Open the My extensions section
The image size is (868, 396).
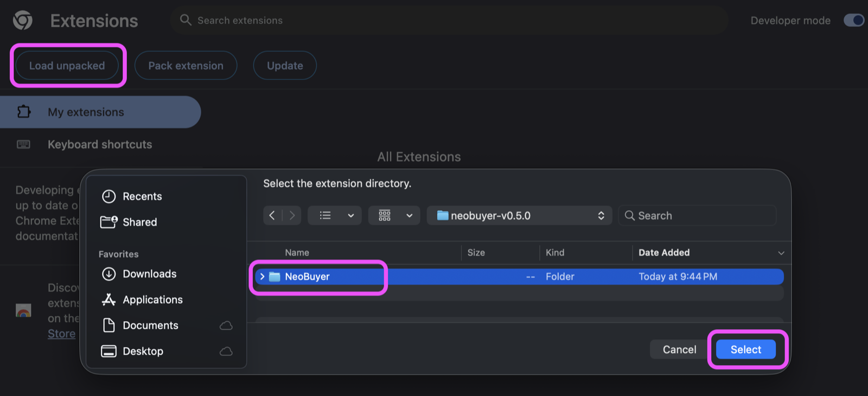[x=100, y=112]
